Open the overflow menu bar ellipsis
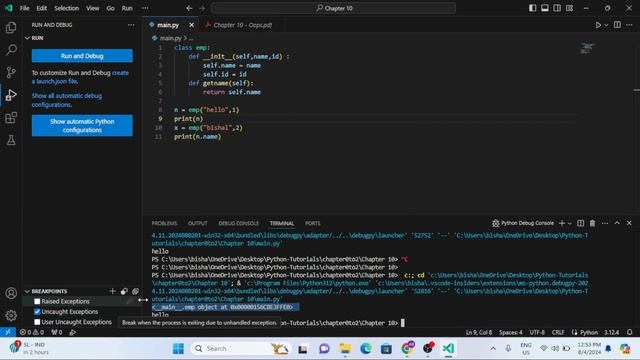This screenshot has width=640, height=360. click(x=145, y=8)
